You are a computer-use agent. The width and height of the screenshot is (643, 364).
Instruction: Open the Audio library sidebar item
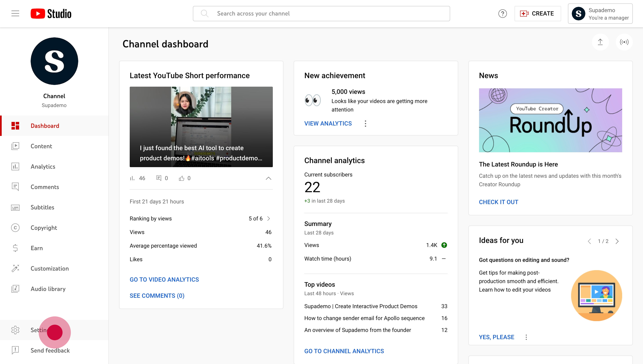[48, 289]
